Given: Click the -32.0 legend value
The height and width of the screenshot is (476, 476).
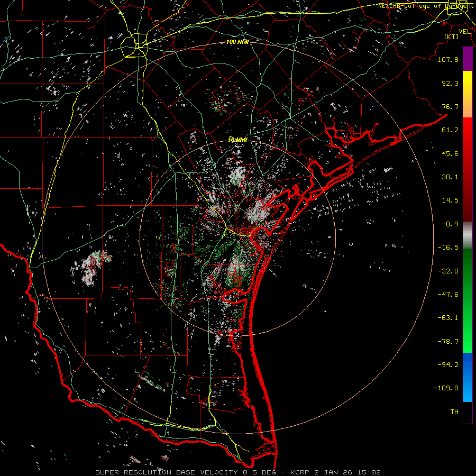Looking at the screenshot, I should point(448,271).
